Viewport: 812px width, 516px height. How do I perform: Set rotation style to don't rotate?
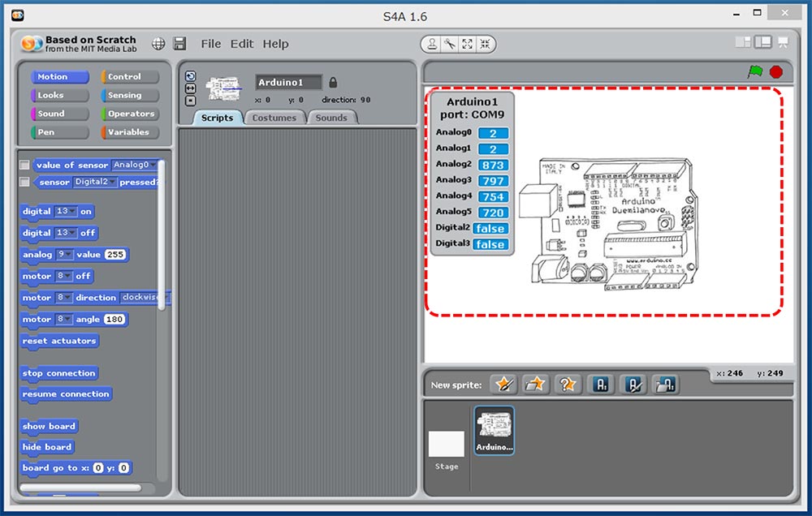pyautogui.click(x=191, y=101)
